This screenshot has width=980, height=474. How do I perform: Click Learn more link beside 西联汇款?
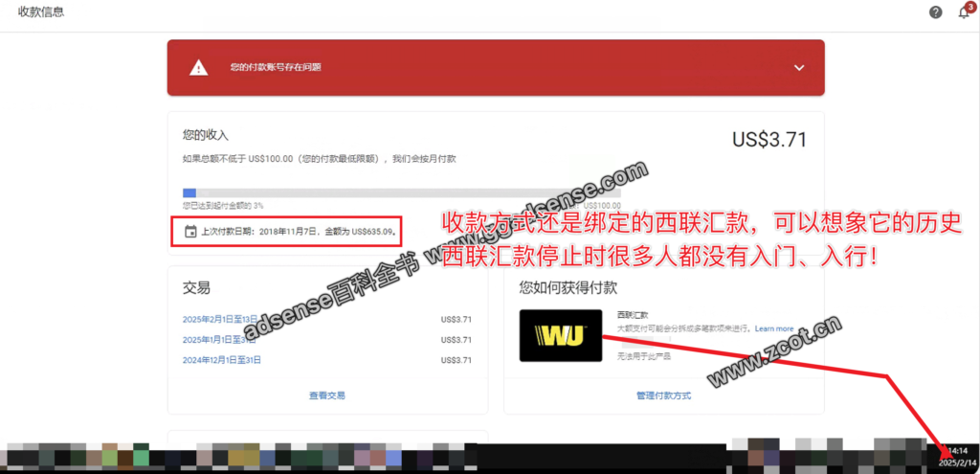[x=773, y=328]
